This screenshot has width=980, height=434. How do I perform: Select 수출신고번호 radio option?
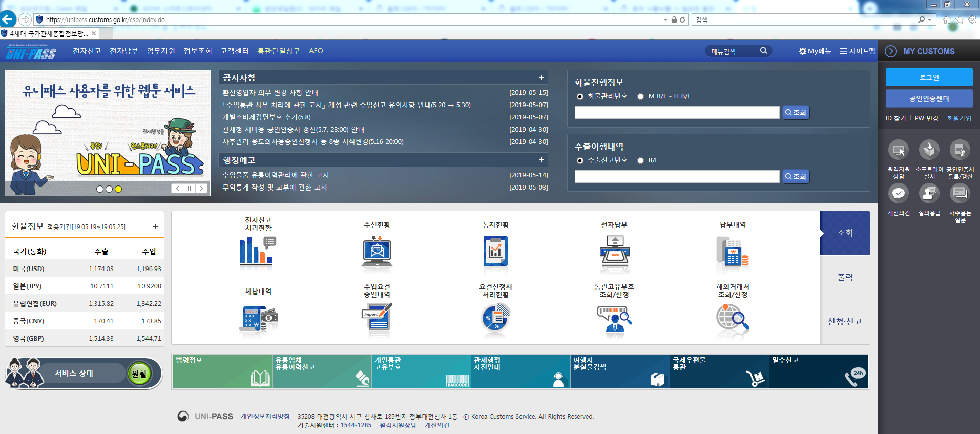click(x=580, y=160)
